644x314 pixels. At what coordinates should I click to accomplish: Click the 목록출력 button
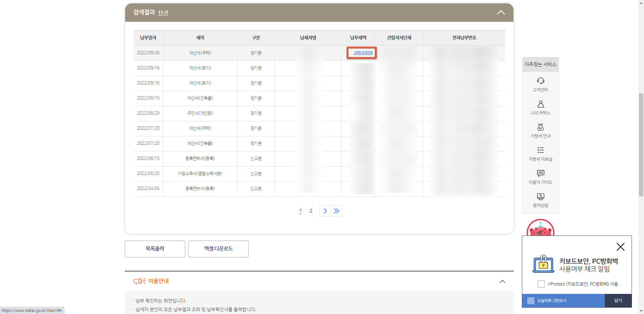pyautogui.click(x=155, y=249)
